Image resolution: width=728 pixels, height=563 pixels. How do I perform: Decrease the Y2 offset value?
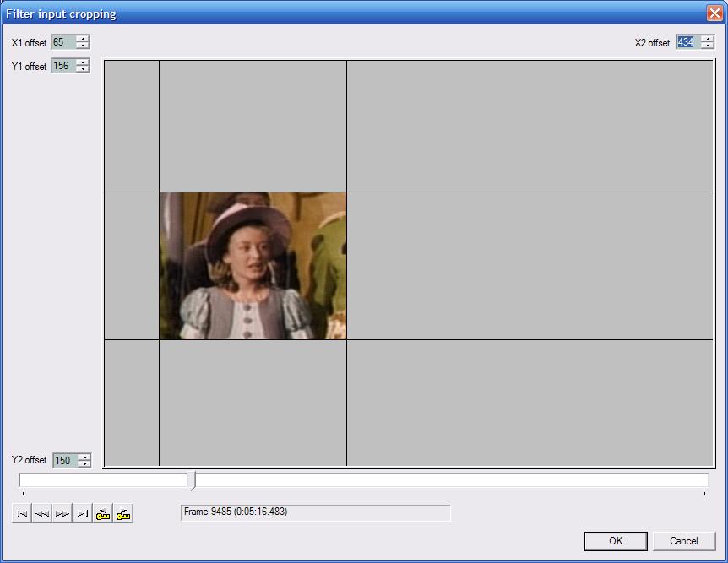[84, 463]
